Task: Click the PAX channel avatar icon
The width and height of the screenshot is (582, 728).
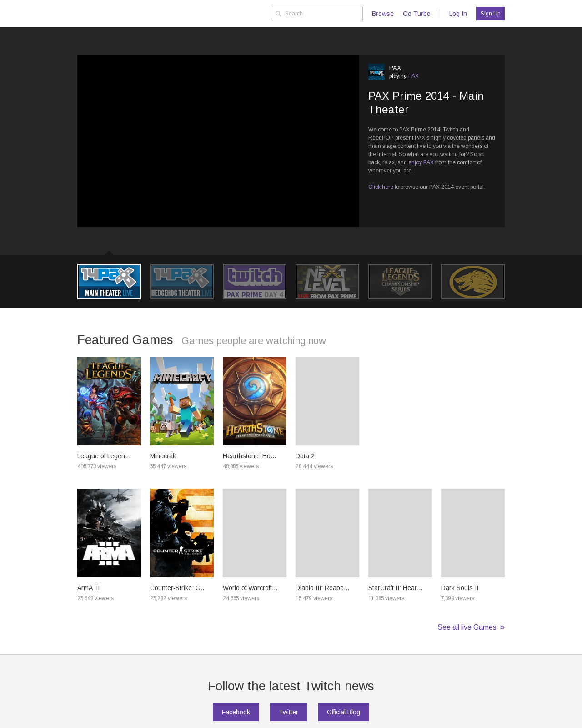Action: point(376,72)
